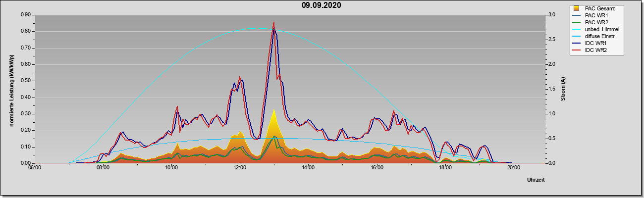This screenshot has height=198, width=644.
Task: Click the chart title 09.09.2020
Action: 322,5
